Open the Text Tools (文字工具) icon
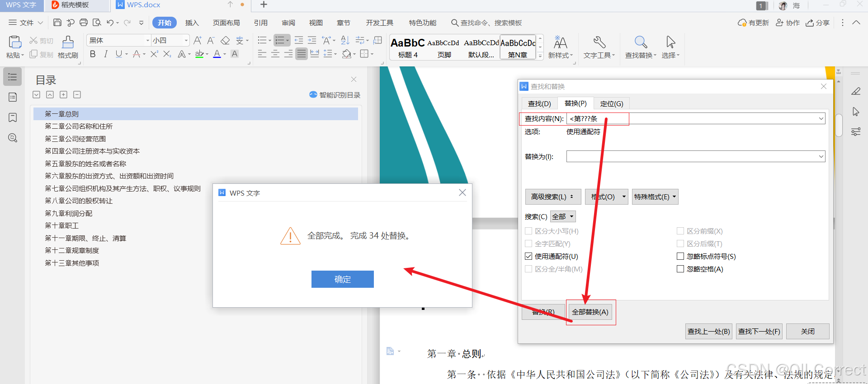Image resolution: width=868 pixels, height=384 pixels. point(599,42)
